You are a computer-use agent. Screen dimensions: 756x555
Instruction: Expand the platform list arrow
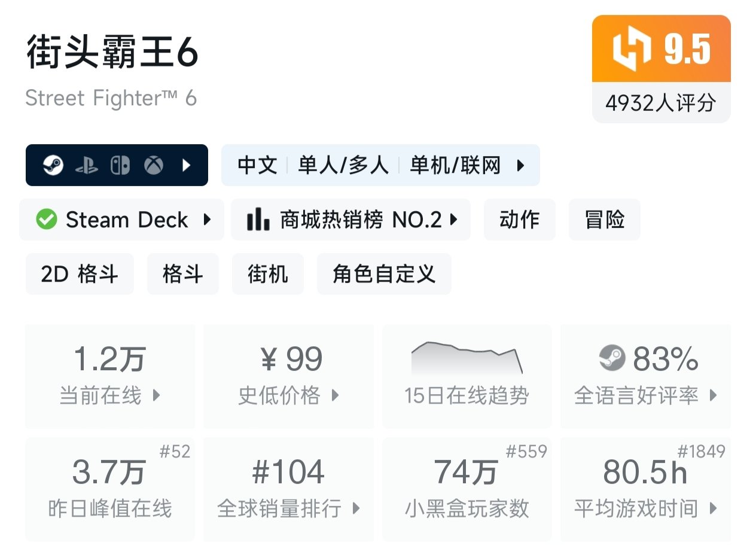coord(187,166)
